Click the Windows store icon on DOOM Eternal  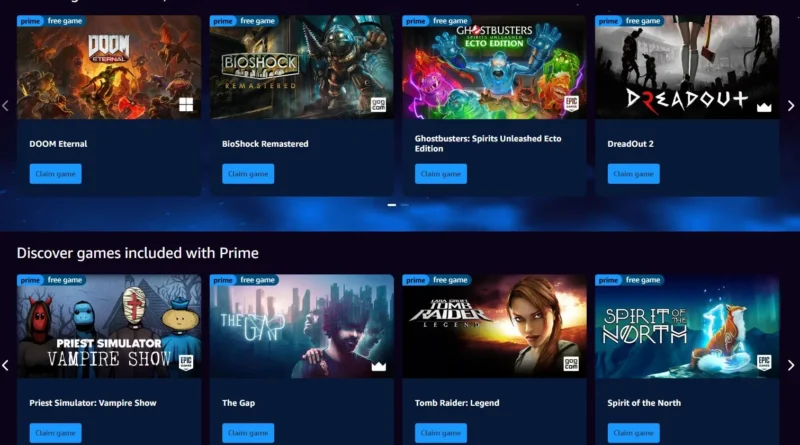point(186,105)
